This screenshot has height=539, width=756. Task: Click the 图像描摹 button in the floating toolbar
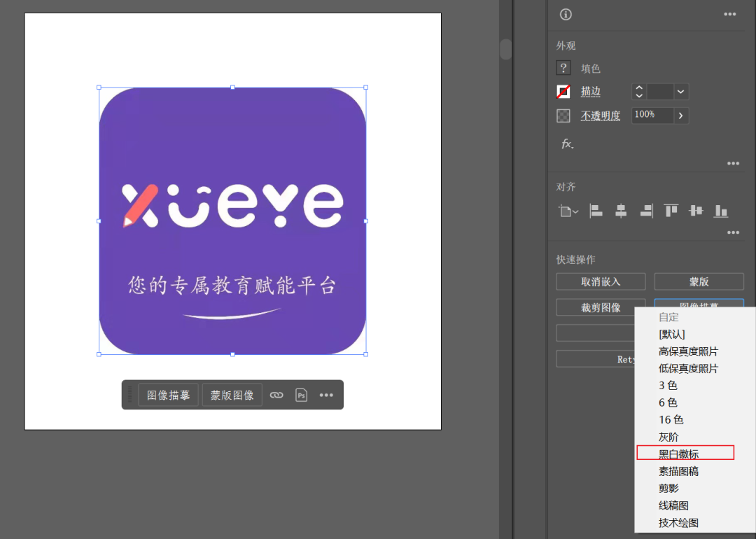tap(168, 395)
